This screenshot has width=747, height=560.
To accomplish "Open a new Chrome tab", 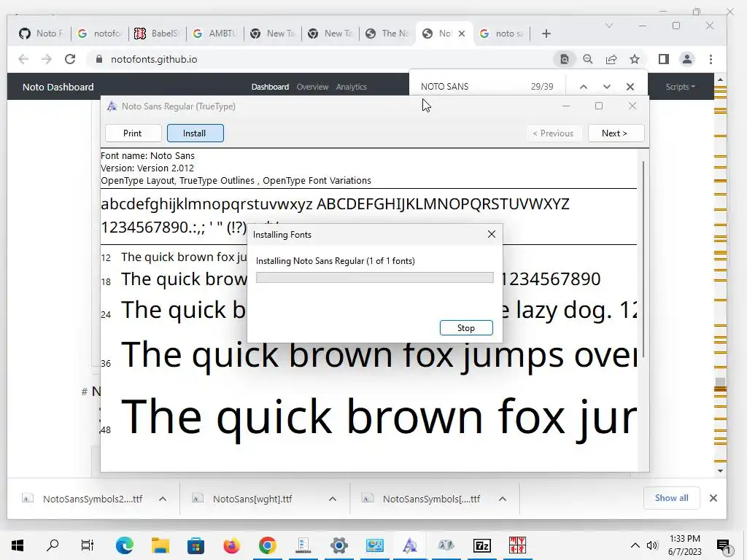I will (x=546, y=34).
